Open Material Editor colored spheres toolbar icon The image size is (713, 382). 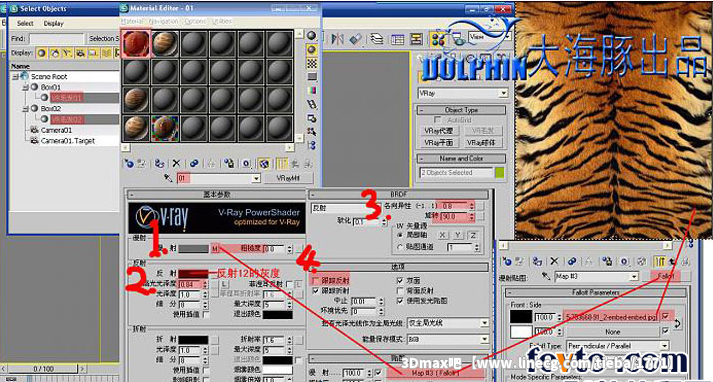click(x=438, y=39)
